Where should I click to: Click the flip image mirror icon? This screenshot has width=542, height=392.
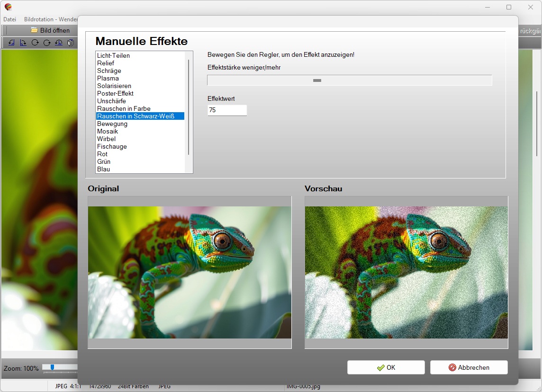point(71,43)
